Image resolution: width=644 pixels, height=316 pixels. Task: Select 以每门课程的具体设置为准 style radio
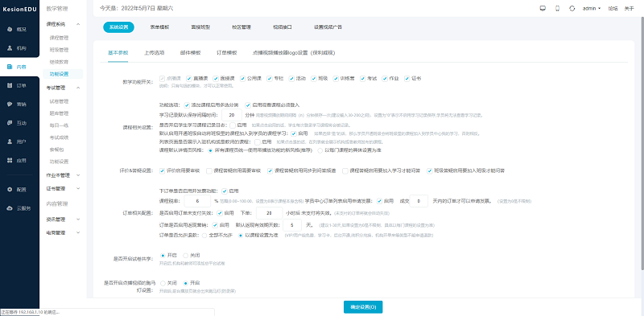coord(320,150)
